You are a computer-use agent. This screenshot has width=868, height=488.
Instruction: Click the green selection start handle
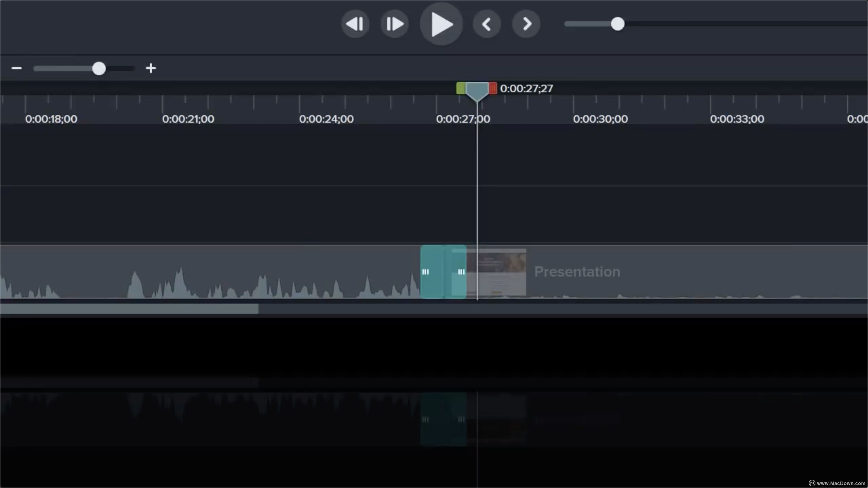(460, 88)
